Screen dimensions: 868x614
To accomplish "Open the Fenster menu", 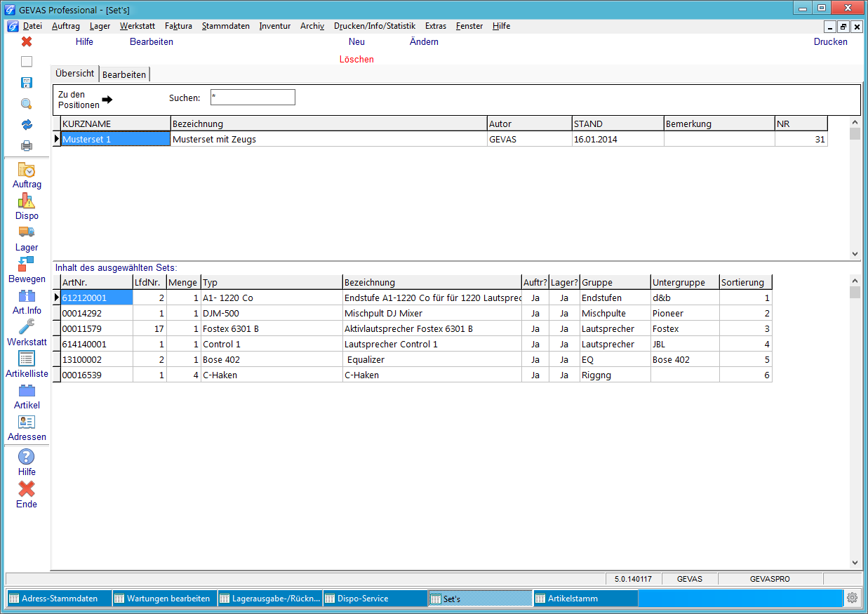I will pos(469,26).
